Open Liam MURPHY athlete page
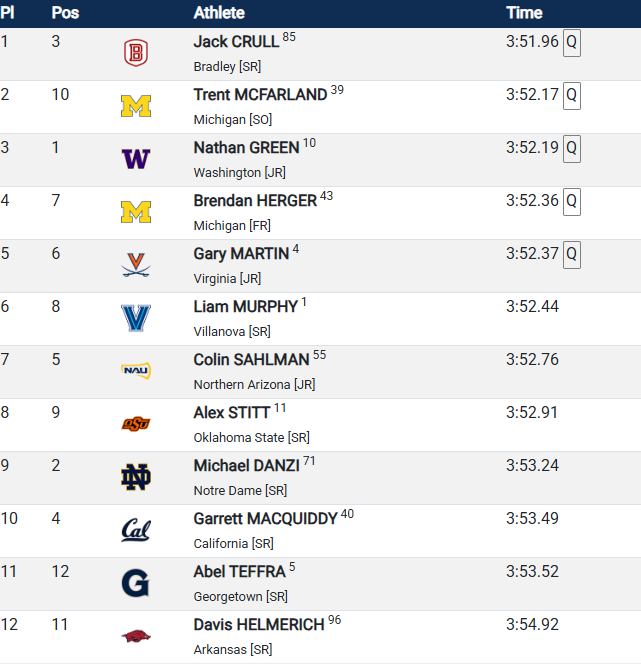This screenshot has width=641, height=664. tap(246, 307)
